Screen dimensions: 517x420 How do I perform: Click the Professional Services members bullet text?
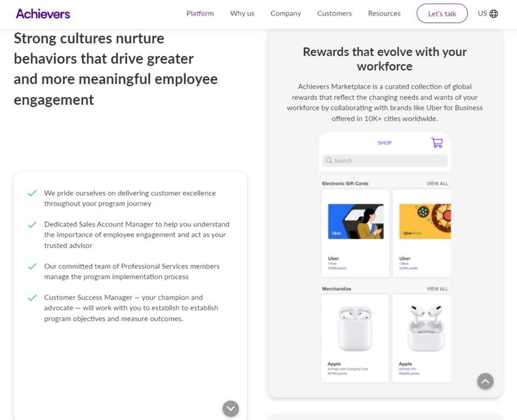(132, 271)
